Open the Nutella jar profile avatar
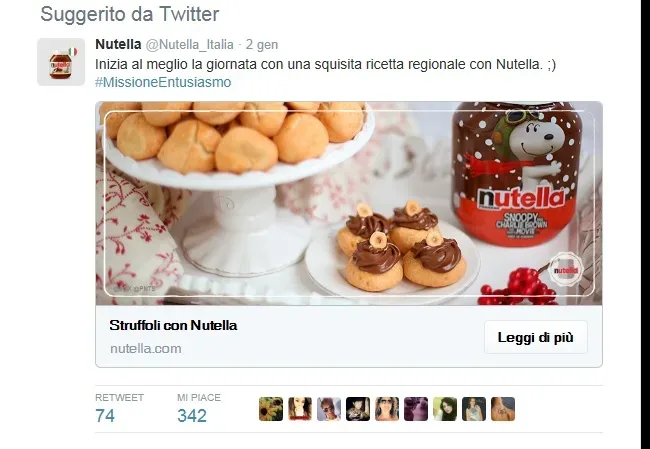 click(x=61, y=62)
